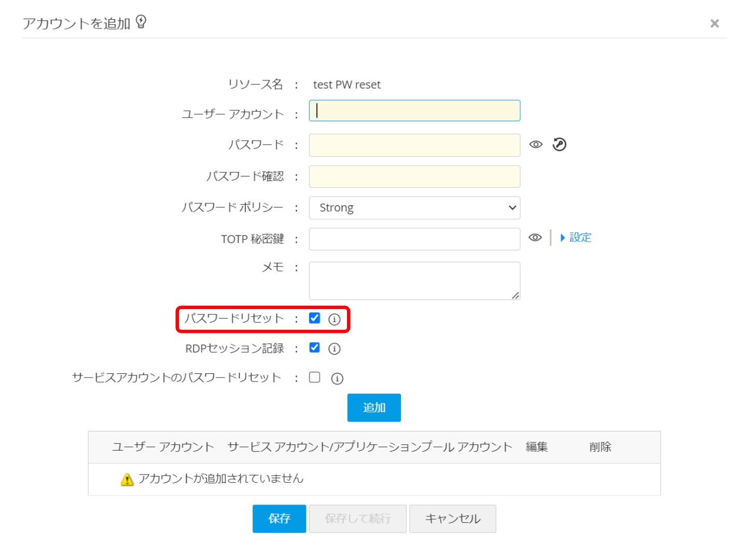Click the パスワード input field

[414, 145]
